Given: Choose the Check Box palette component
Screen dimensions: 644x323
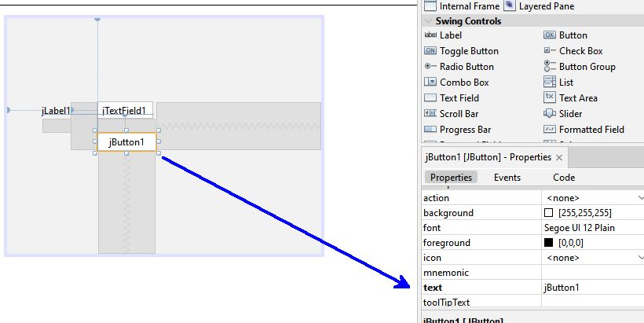Looking at the screenshot, I should click(x=580, y=51).
